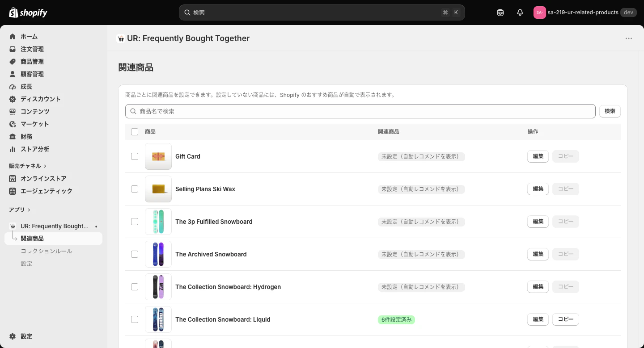Click the analytics (ストア分析) chart icon

[x=13, y=149]
